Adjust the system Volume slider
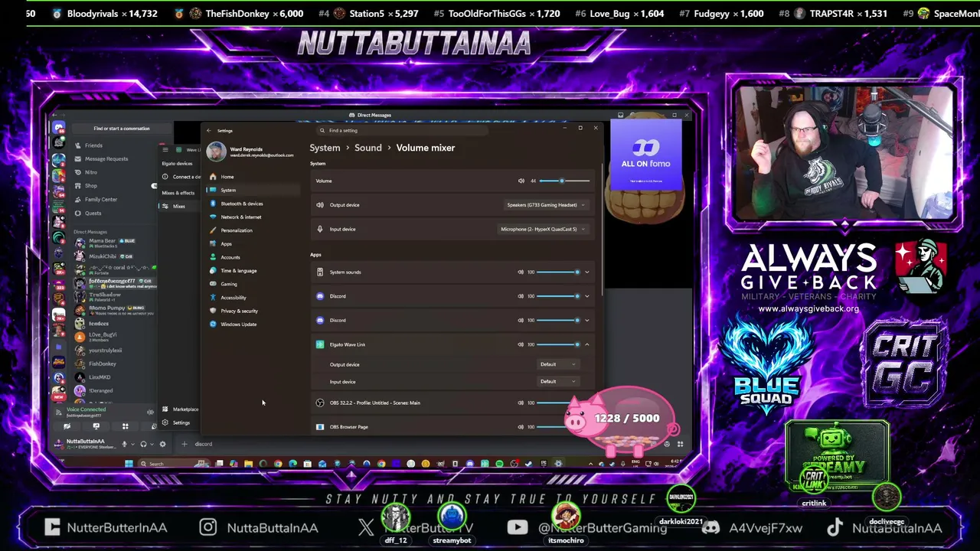Screen dimensions: 980x551 [x=564, y=181]
